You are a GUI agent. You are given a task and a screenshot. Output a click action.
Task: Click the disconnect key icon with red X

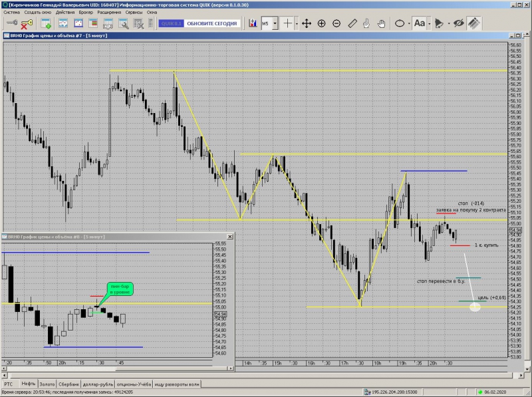pyautogui.click(x=27, y=23)
